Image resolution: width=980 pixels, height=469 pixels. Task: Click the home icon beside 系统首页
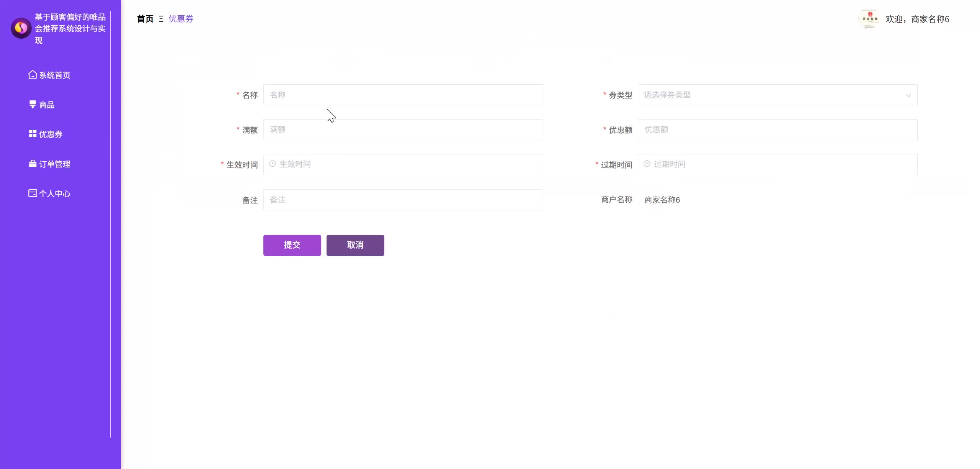tap(33, 75)
